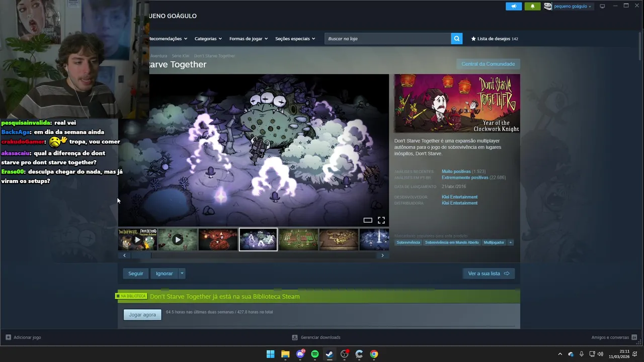Click the Multijogador tag
This screenshot has width=644, height=362.
tap(494, 242)
